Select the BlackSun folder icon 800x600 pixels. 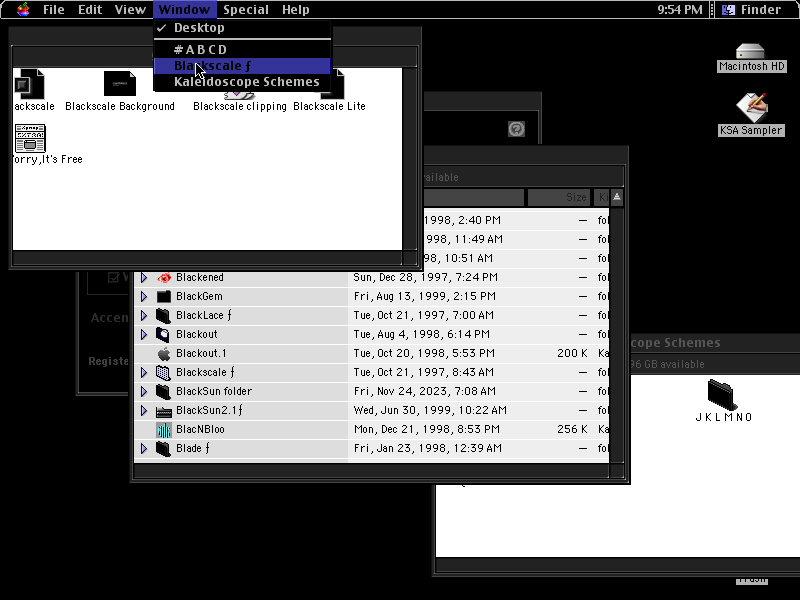[x=164, y=391]
